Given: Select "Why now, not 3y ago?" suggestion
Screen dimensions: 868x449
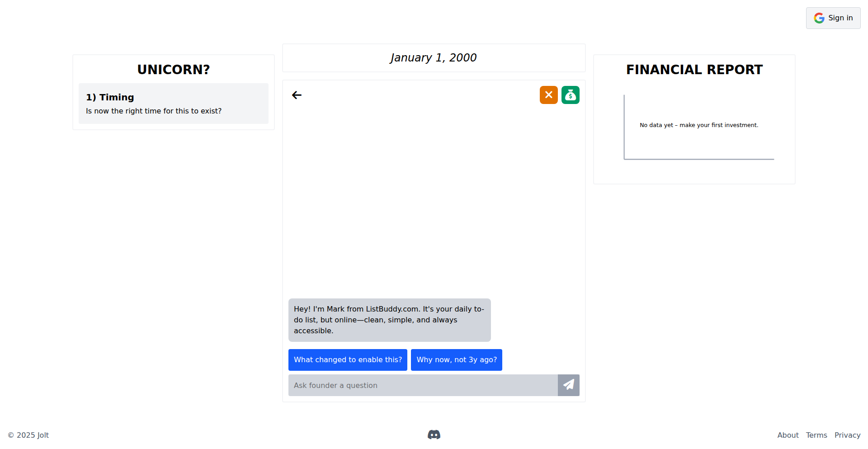Looking at the screenshot, I should (456, 359).
